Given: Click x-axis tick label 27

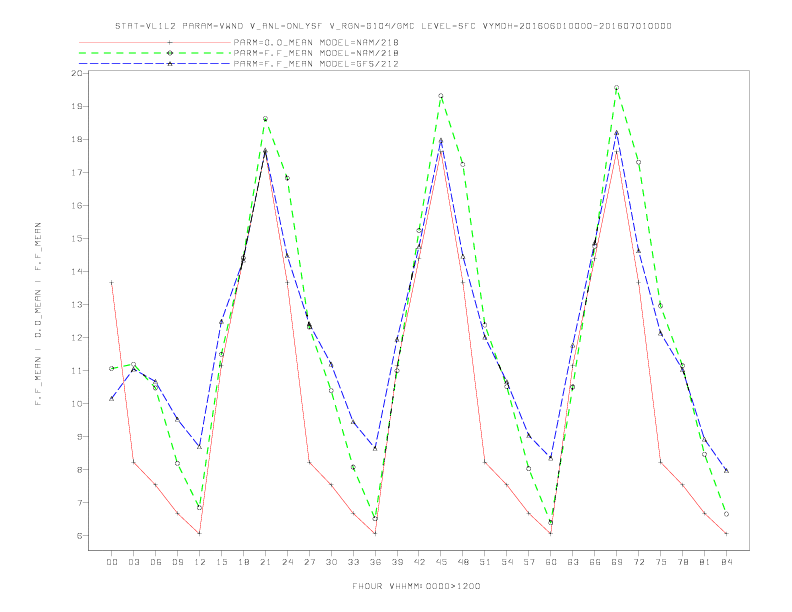Looking at the screenshot, I should pos(309,562).
